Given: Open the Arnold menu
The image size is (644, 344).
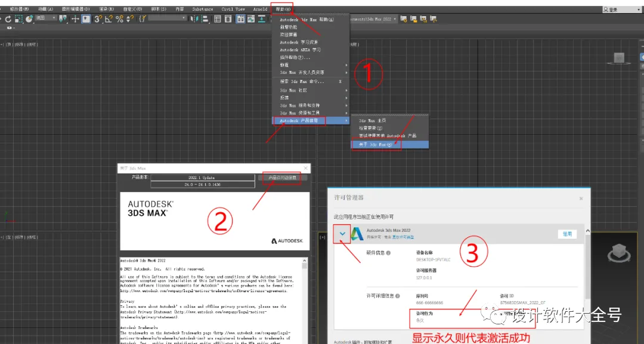Looking at the screenshot, I should tap(260, 9).
